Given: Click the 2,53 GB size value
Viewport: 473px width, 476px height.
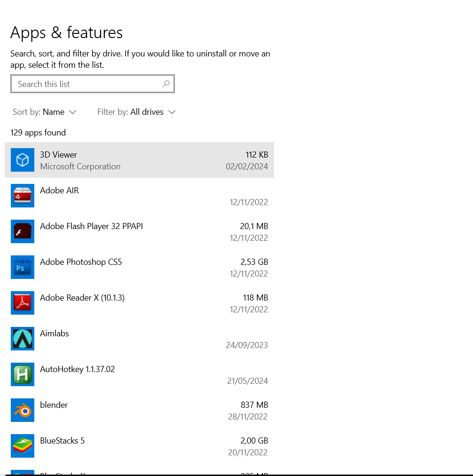Looking at the screenshot, I should (x=254, y=262).
